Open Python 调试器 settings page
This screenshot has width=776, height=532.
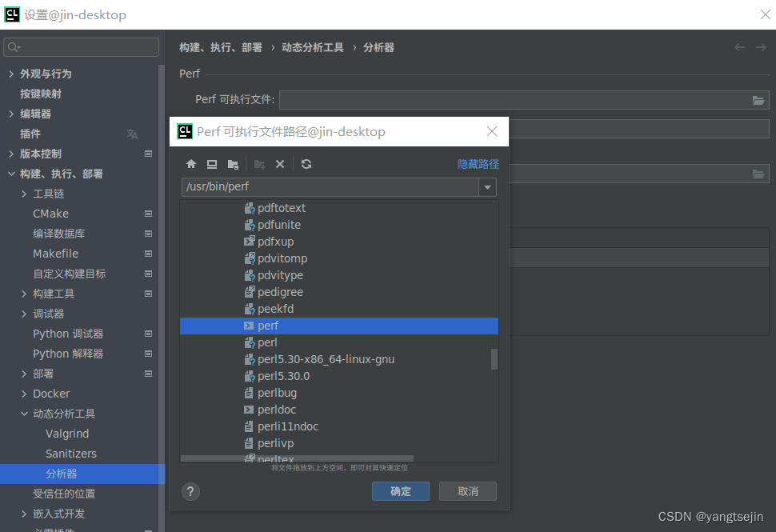tap(68, 334)
